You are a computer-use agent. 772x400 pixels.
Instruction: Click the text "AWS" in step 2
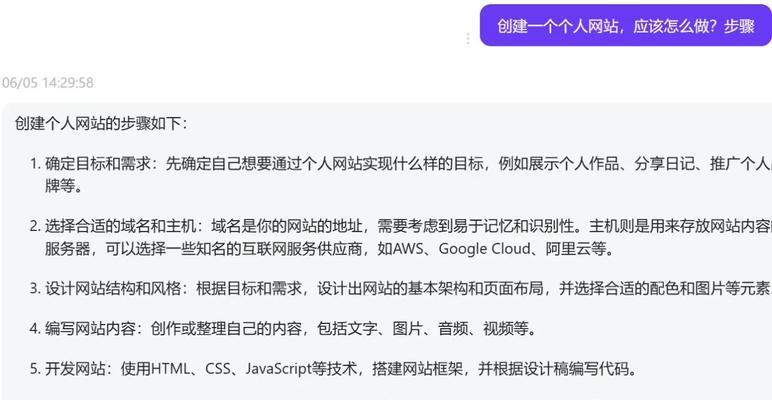pyautogui.click(x=407, y=249)
